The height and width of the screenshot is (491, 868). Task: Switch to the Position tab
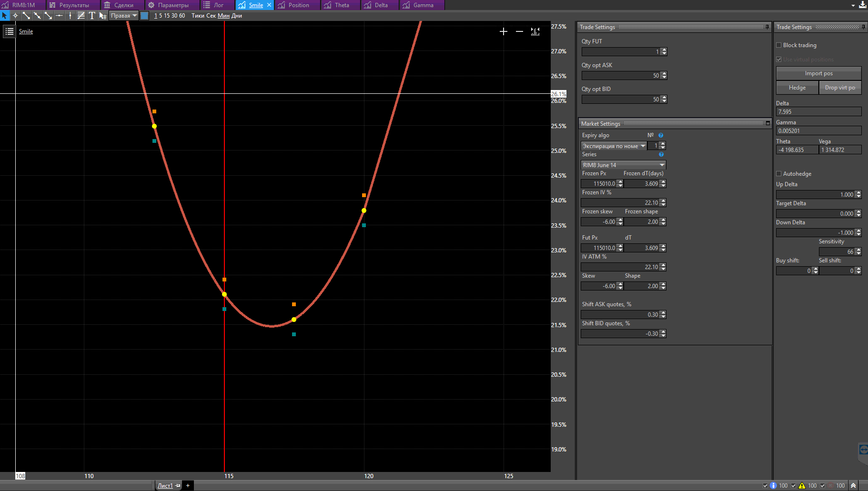[x=294, y=5]
